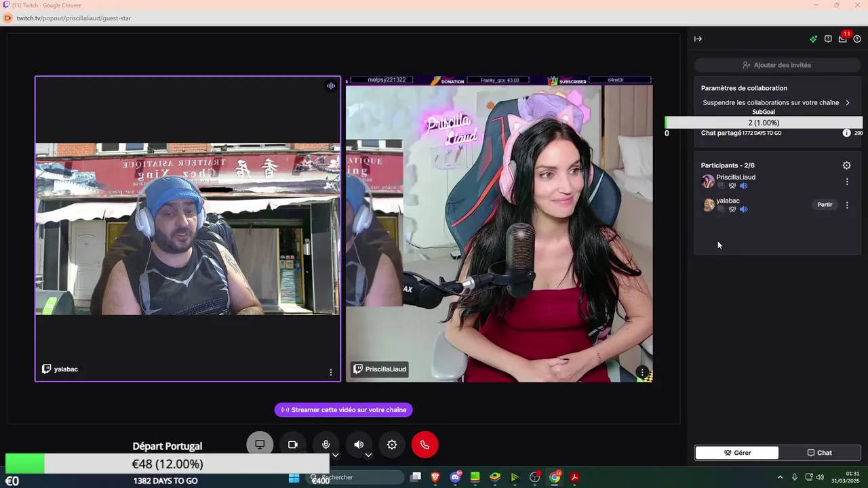Expand Suspendre les collaborations sur votre chaîne
868x488 pixels.
click(x=776, y=103)
